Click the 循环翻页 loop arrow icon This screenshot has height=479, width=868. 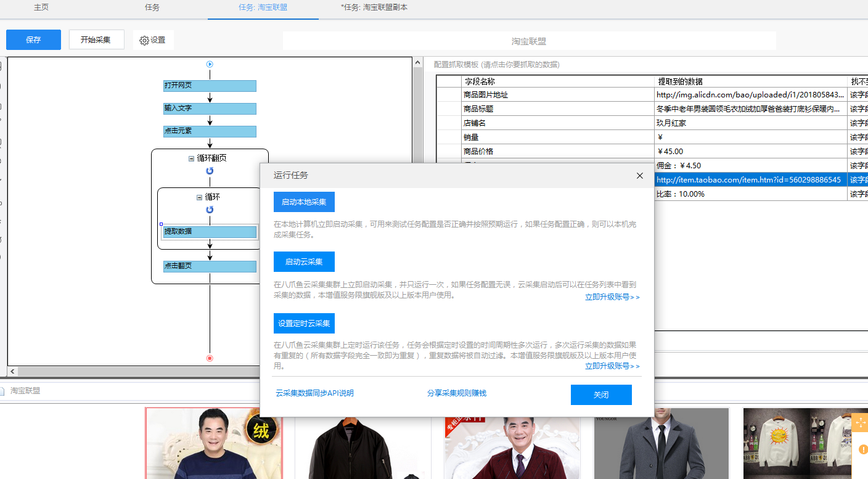tap(210, 171)
